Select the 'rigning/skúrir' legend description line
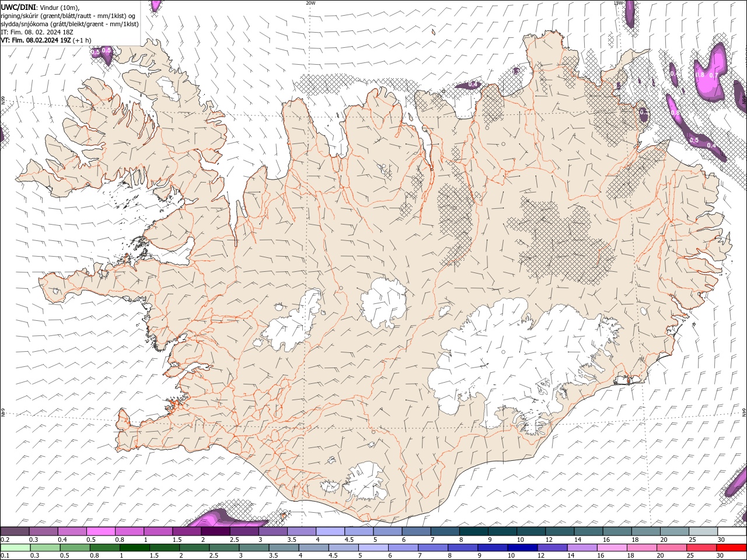Image resolution: width=747 pixels, height=560 pixels. (x=68, y=16)
